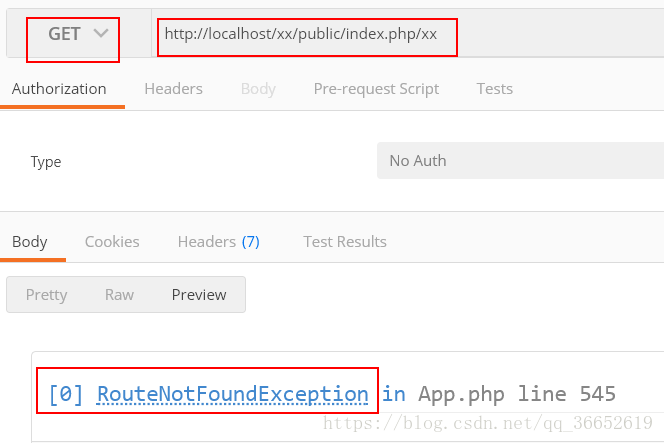Select the Preview response view
664x443 pixels.
pos(199,295)
